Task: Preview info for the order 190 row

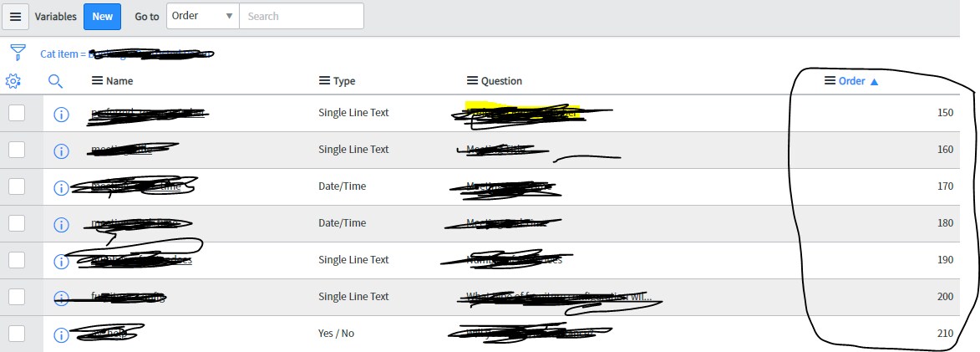Action: coord(61,261)
